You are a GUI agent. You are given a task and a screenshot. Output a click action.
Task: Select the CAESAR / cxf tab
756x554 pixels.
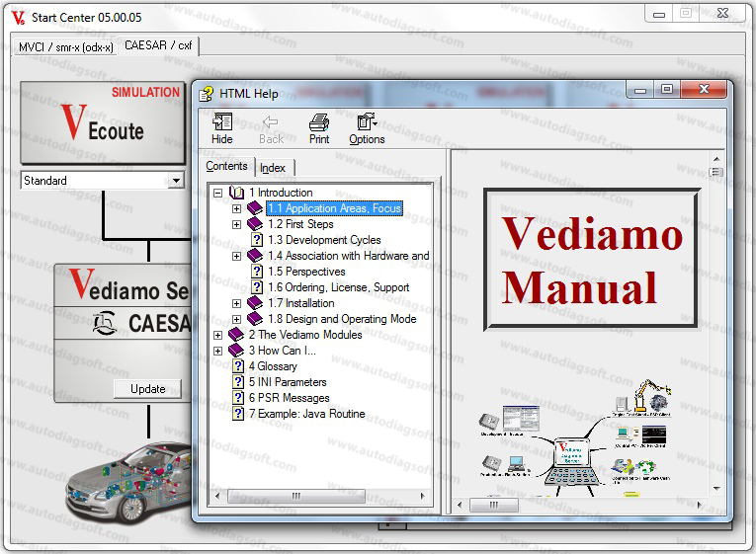click(x=158, y=45)
